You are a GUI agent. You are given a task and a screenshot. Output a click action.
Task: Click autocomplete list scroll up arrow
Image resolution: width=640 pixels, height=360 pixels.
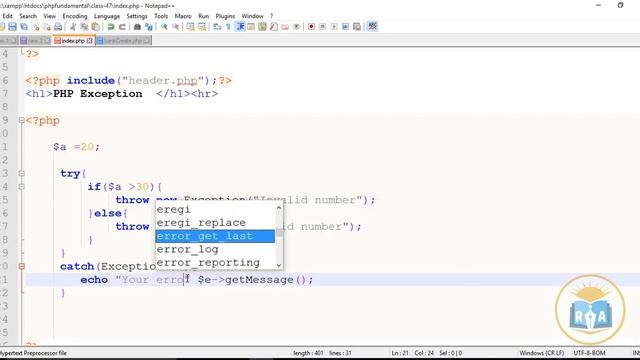click(279, 208)
